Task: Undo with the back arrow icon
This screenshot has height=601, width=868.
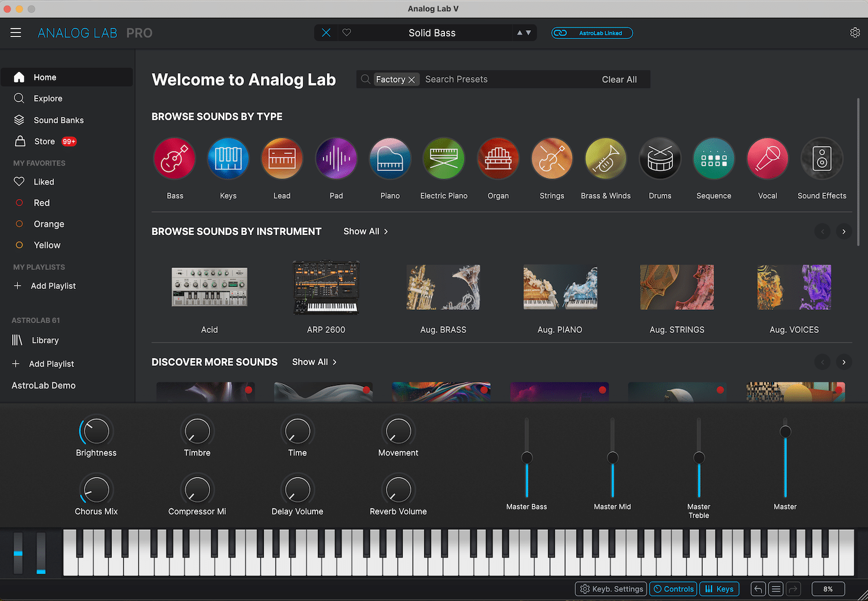Action: [x=758, y=589]
